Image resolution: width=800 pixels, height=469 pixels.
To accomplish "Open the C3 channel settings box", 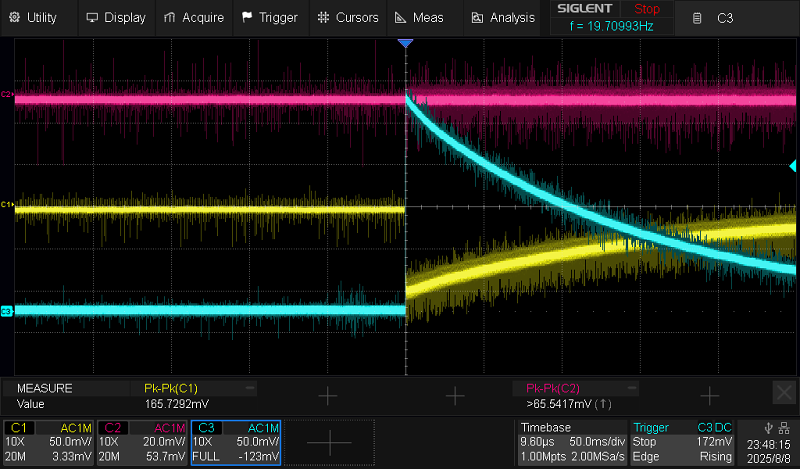I will [236, 442].
